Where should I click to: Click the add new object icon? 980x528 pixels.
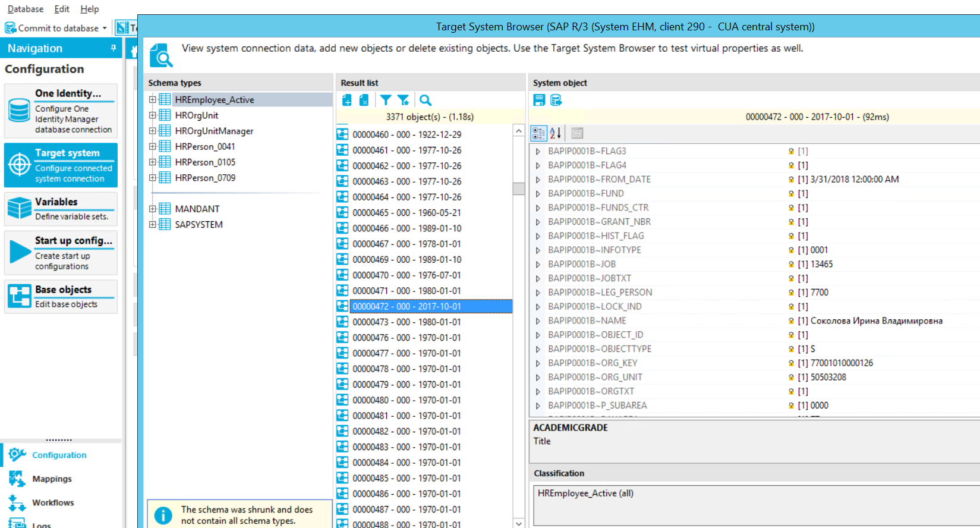[347, 100]
